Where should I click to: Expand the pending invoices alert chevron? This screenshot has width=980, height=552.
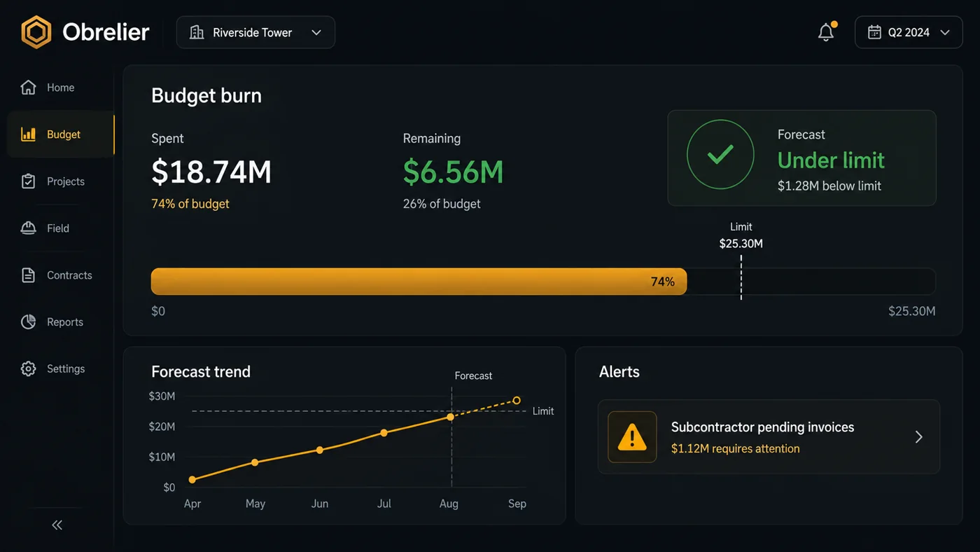tap(919, 437)
